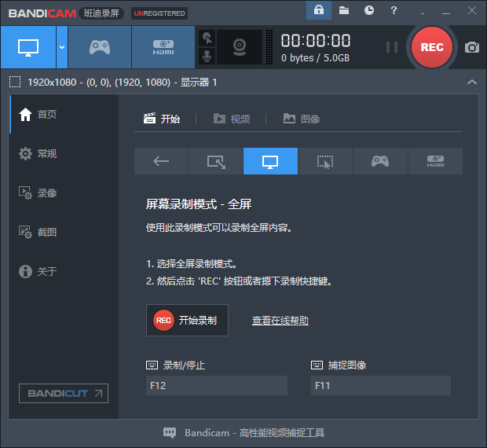Switch to the 图像 tab
The image size is (487, 448).
[x=302, y=119]
